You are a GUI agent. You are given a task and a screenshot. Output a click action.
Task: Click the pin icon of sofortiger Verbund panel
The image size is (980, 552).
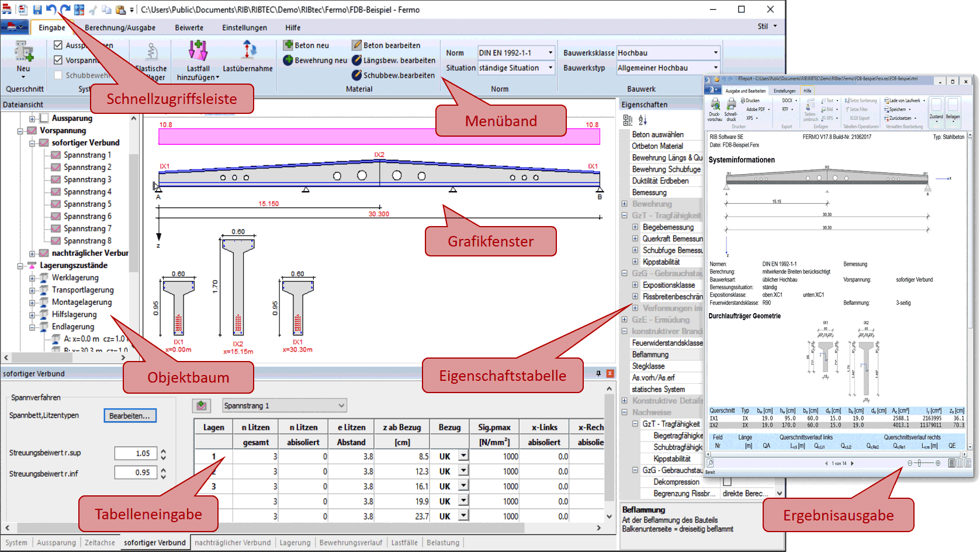pyautogui.click(x=598, y=373)
